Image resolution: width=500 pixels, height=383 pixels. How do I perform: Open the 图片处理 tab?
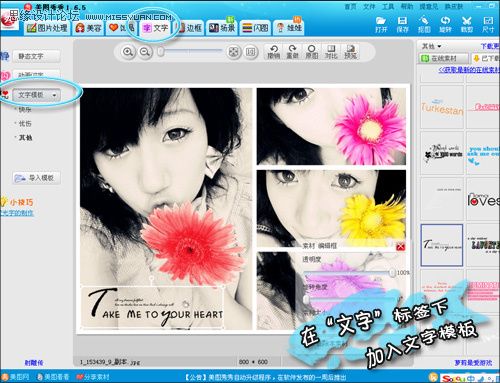(47, 28)
